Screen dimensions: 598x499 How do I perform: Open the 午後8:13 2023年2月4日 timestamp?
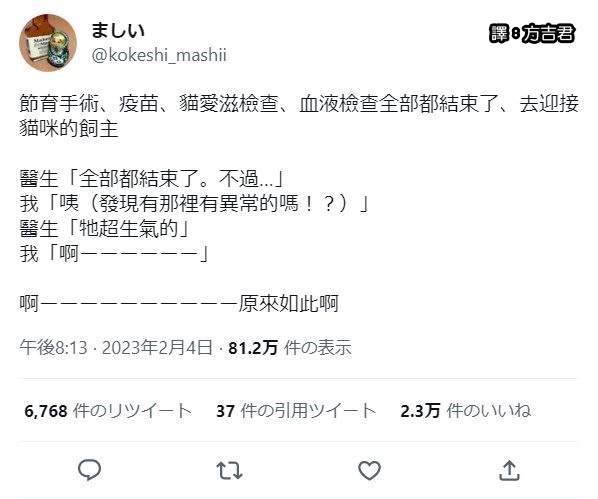[x=116, y=348]
